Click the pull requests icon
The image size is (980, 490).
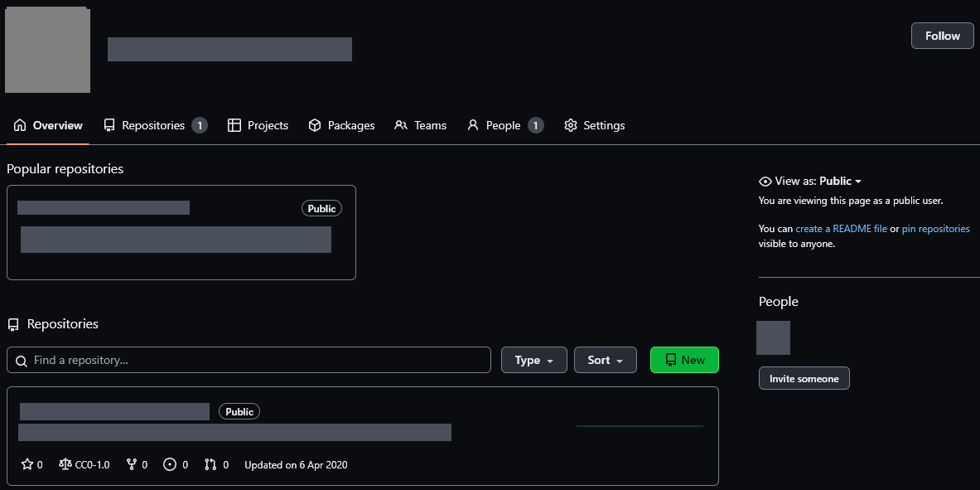211,465
